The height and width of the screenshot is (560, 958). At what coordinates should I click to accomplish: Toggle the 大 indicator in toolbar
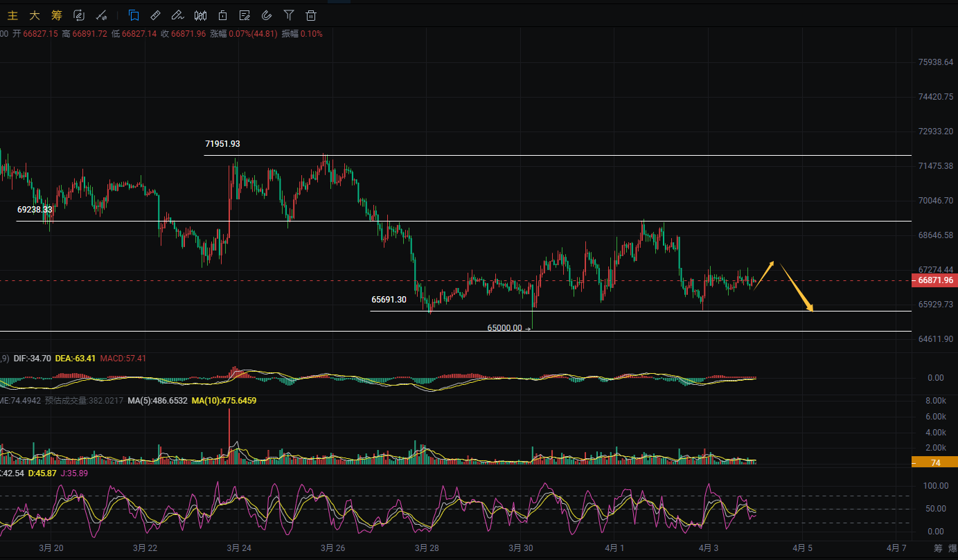pyautogui.click(x=34, y=15)
